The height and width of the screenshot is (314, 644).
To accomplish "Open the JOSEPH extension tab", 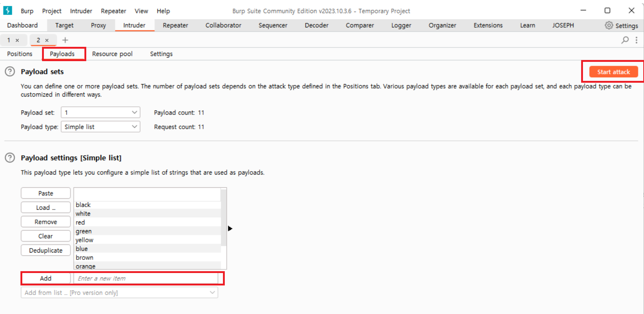I will click(563, 25).
